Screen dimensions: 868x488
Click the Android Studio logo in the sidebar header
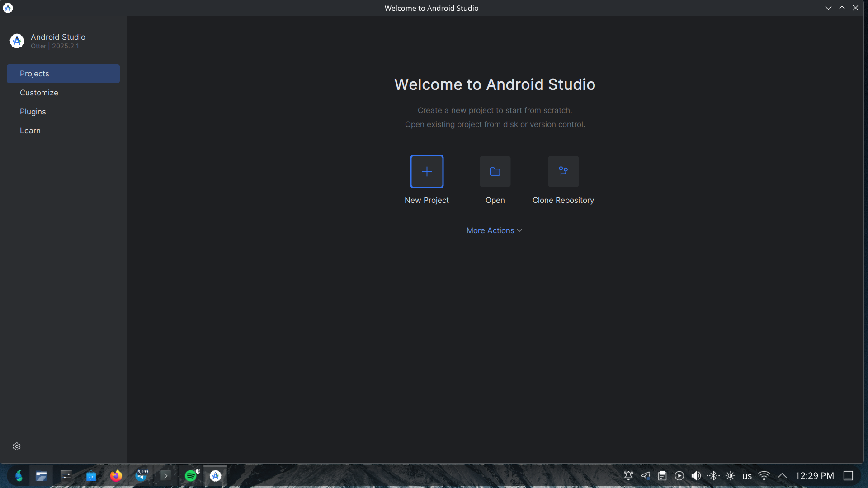pos(17,41)
